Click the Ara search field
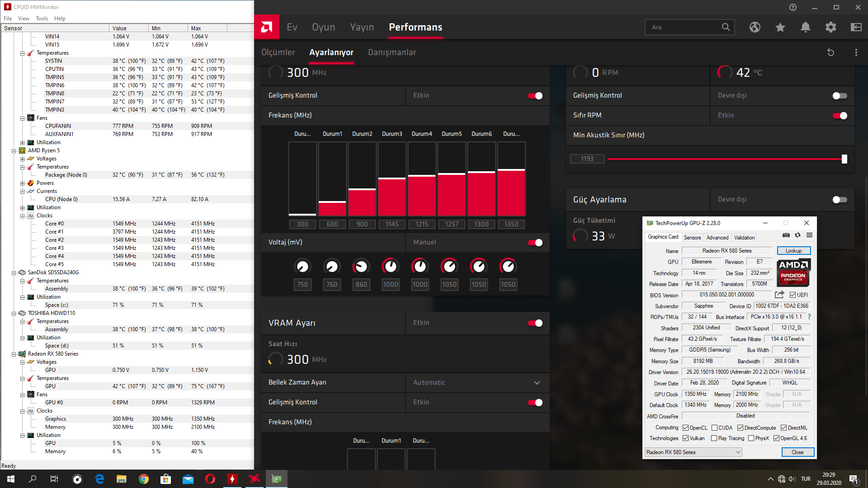The image size is (868, 488). tap(683, 27)
